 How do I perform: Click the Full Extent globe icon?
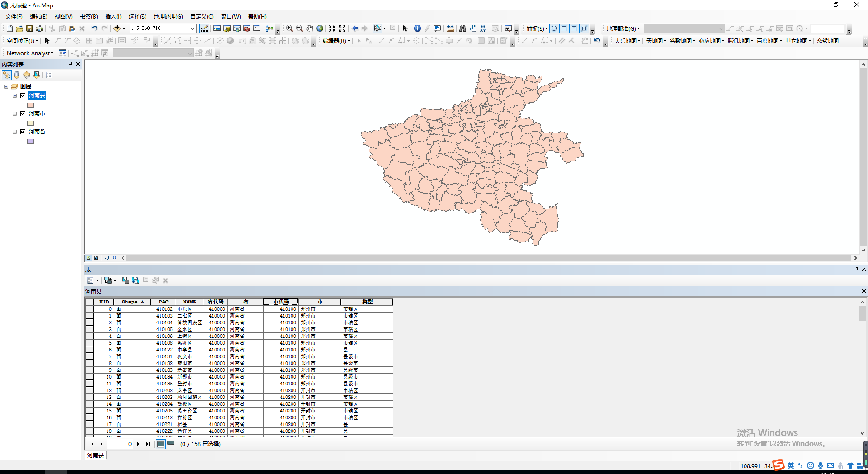320,28
